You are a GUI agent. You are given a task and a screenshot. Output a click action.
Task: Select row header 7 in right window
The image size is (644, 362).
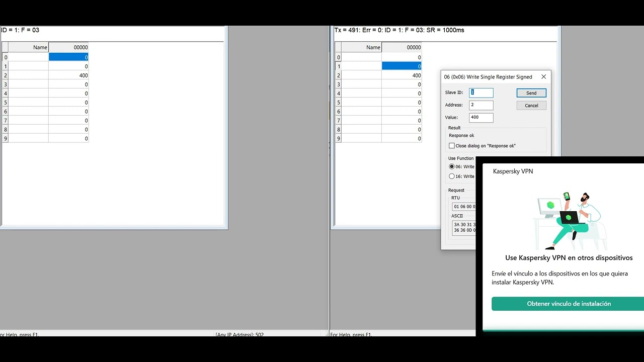(339, 121)
